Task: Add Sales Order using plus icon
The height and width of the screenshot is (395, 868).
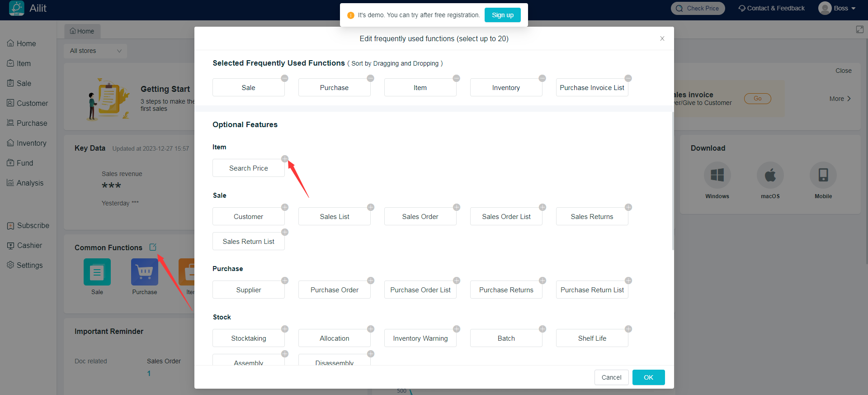Action: click(x=456, y=207)
